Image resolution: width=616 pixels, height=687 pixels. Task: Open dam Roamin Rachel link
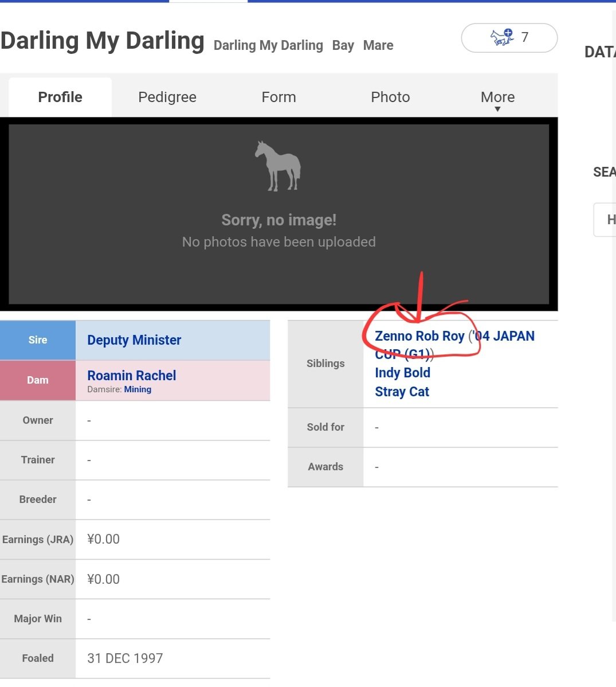[x=131, y=376]
